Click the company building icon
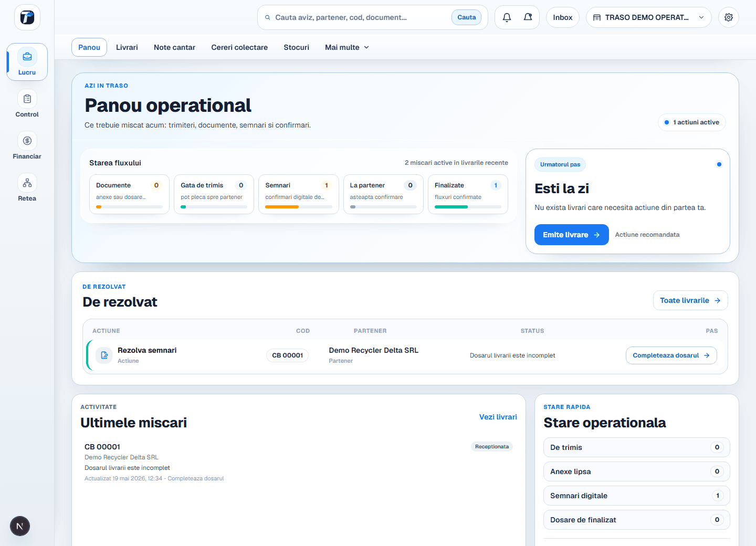The height and width of the screenshot is (546, 756). tap(597, 17)
